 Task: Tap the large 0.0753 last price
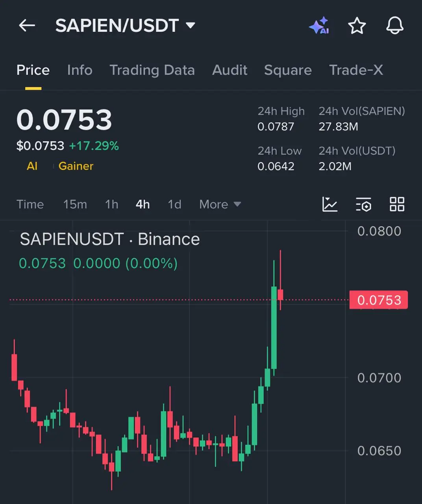(64, 120)
